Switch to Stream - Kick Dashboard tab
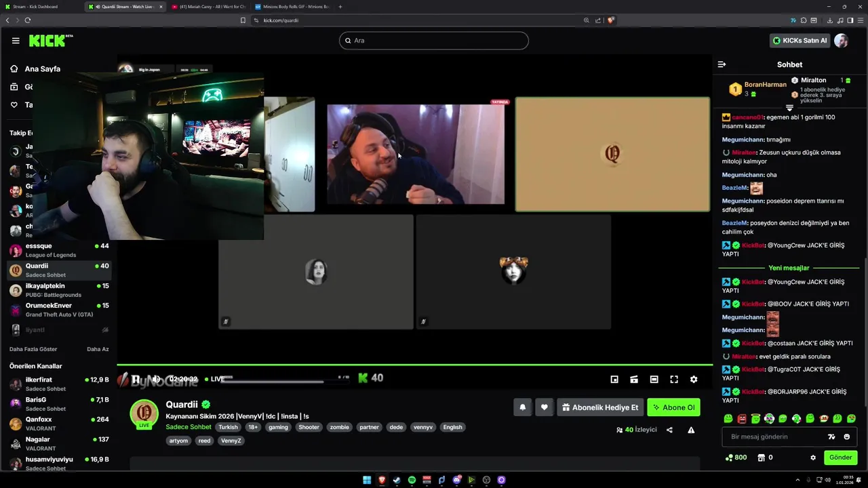 pos(41,7)
